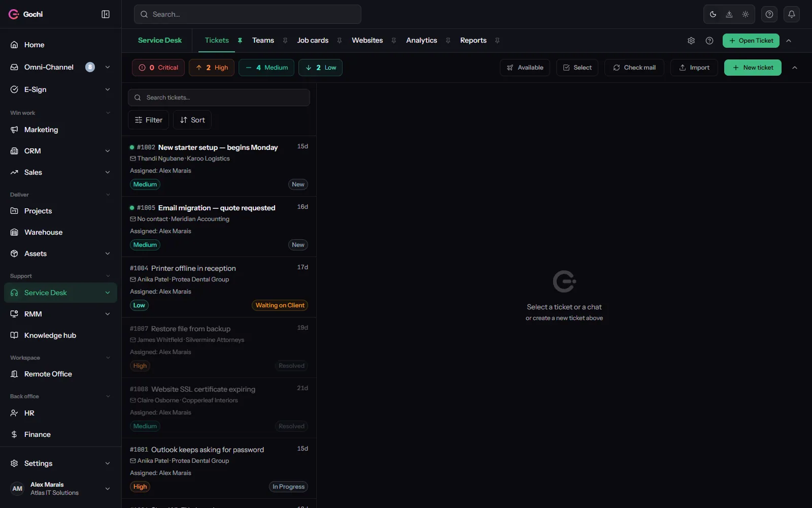Open the Tickets tab
This screenshot has width=812, height=508.
click(x=217, y=41)
